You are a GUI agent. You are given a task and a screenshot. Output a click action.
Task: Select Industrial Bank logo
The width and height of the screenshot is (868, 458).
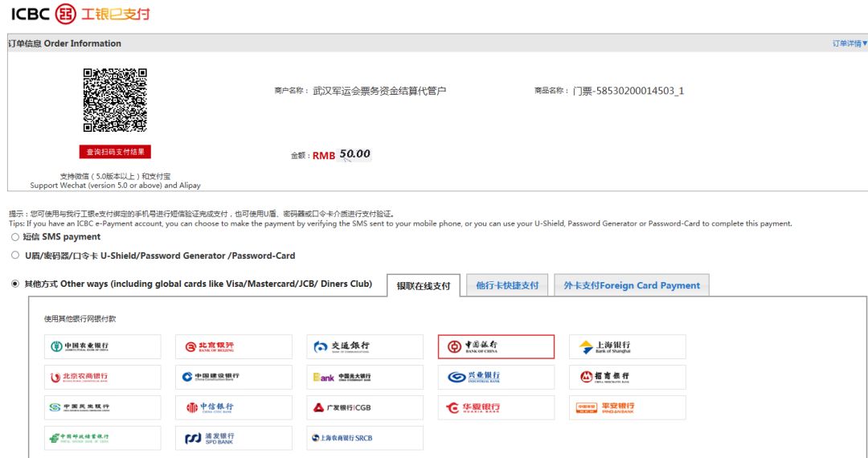[x=496, y=377]
